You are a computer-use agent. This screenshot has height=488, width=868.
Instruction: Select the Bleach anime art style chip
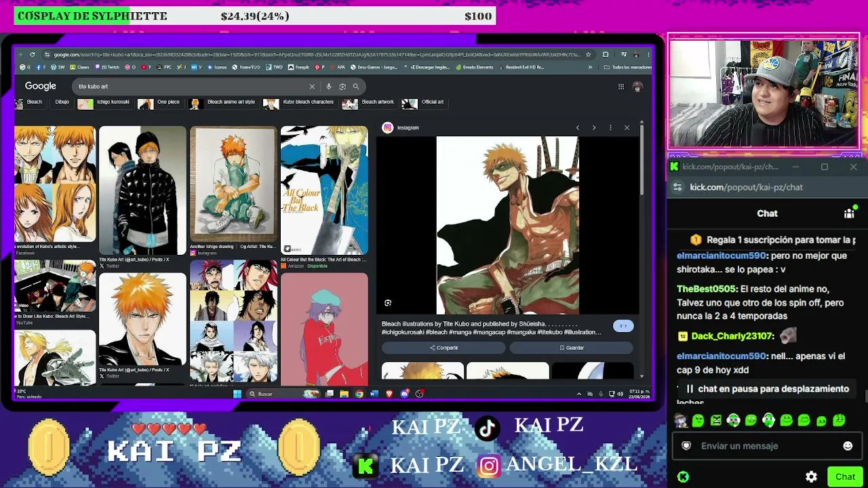pyautogui.click(x=222, y=102)
